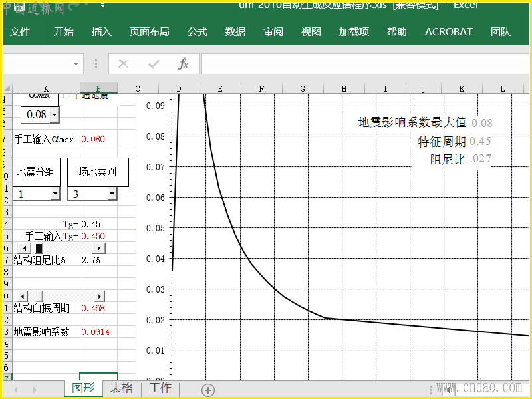Viewport: 532px width, 399px height.
Task: Click left arrow of damping ratio scrollbar
Action: tap(24, 248)
